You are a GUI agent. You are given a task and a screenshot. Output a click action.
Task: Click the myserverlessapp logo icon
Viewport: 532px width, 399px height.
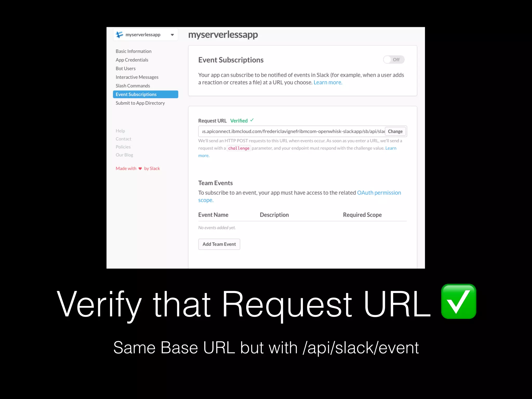(119, 35)
